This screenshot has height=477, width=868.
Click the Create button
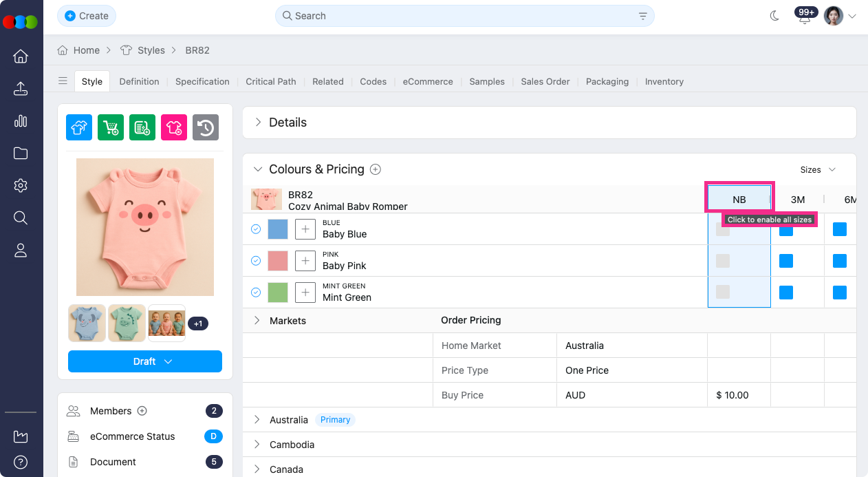click(87, 16)
